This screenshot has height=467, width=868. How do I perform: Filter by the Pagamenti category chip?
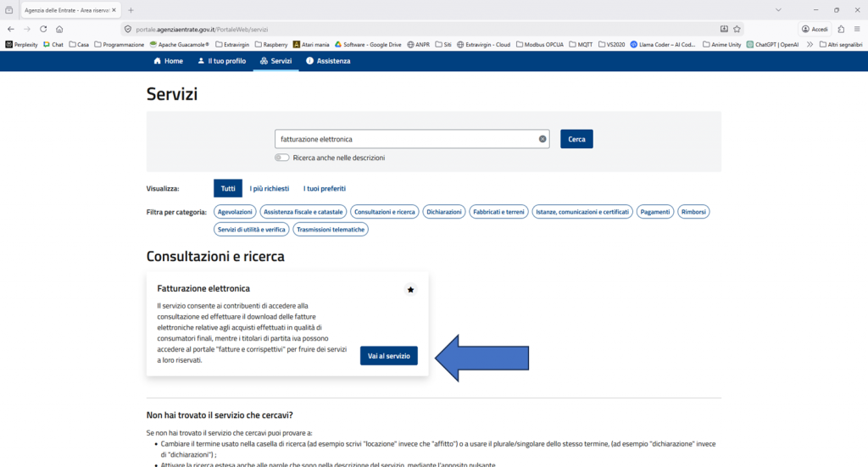point(655,211)
